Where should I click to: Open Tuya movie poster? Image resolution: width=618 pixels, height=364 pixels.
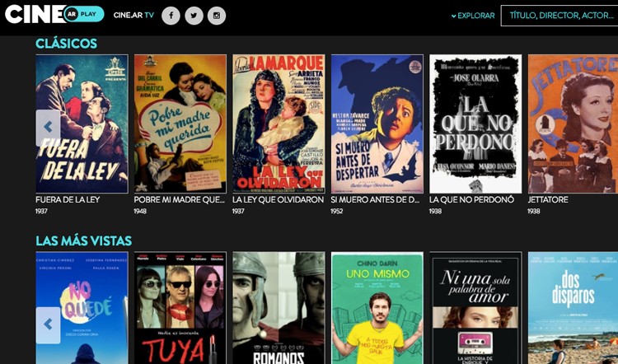(x=180, y=308)
